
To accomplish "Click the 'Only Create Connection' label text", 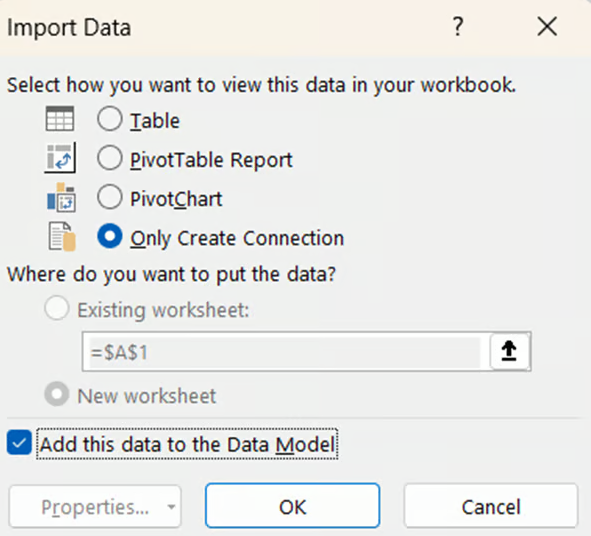I will 237,239.
